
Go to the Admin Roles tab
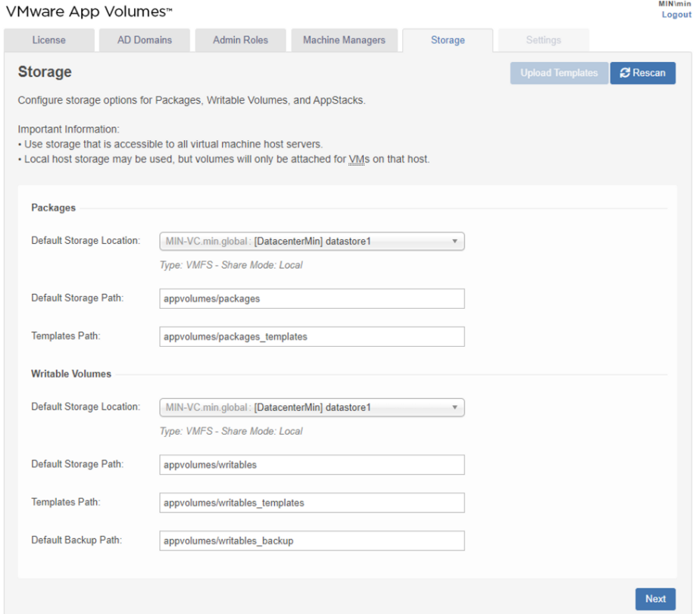(x=240, y=40)
